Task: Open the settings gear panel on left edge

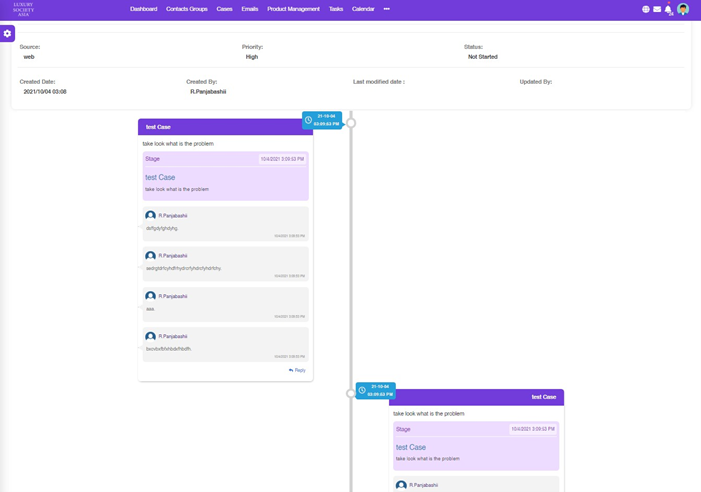Action: [7, 34]
